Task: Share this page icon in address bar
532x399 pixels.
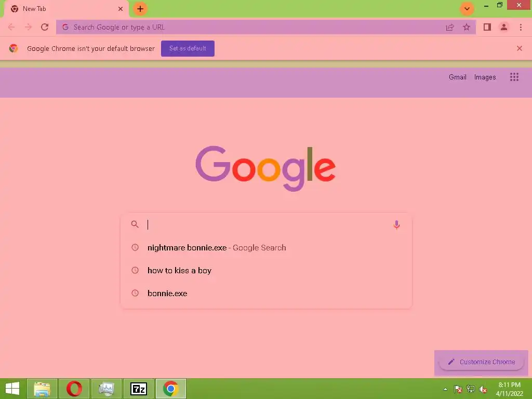Action: tap(450, 27)
